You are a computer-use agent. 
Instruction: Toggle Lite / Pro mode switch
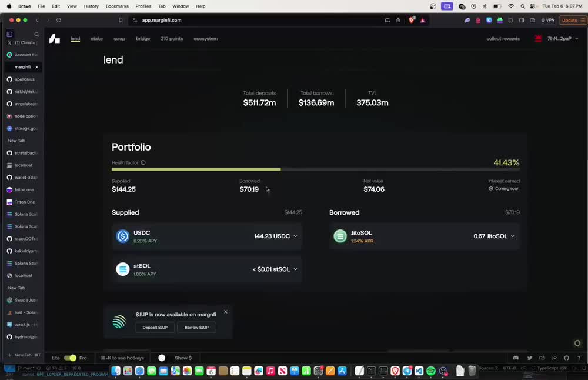click(70, 358)
